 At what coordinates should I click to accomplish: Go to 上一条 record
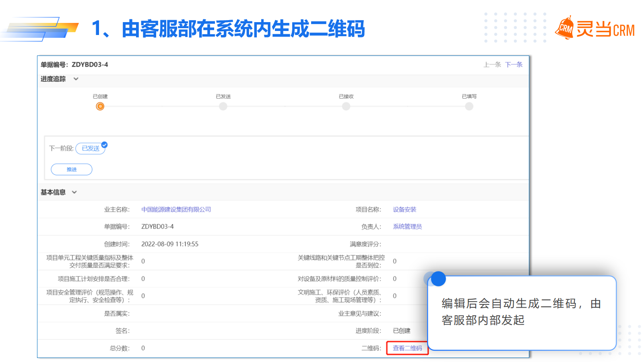tap(492, 64)
